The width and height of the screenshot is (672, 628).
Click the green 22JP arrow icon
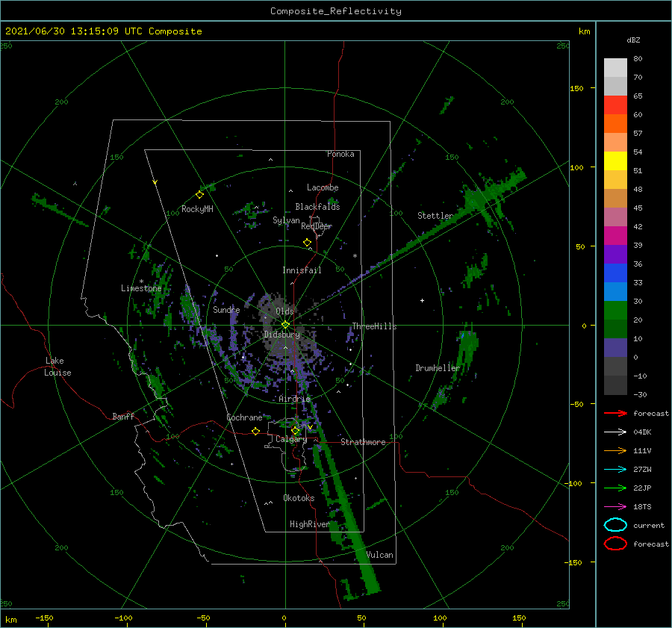(615, 488)
